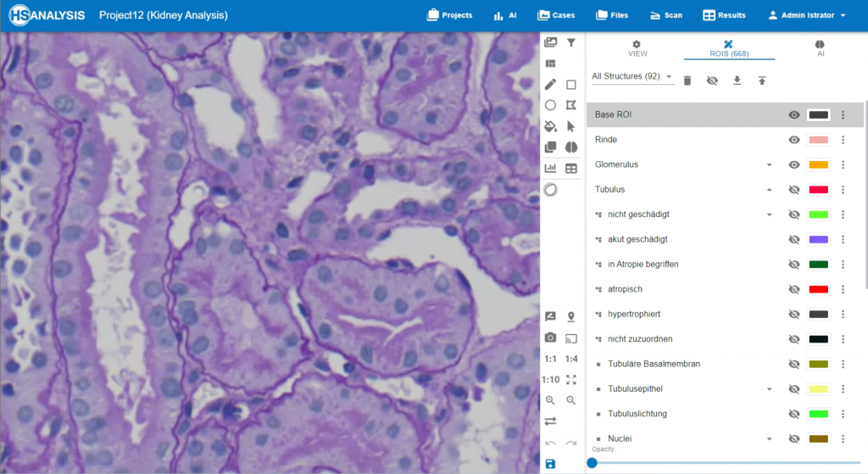This screenshot has width=868, height=474.
Task: Switch to the VIEW tab
Action: pyautogui.click(x=637, y=48)
